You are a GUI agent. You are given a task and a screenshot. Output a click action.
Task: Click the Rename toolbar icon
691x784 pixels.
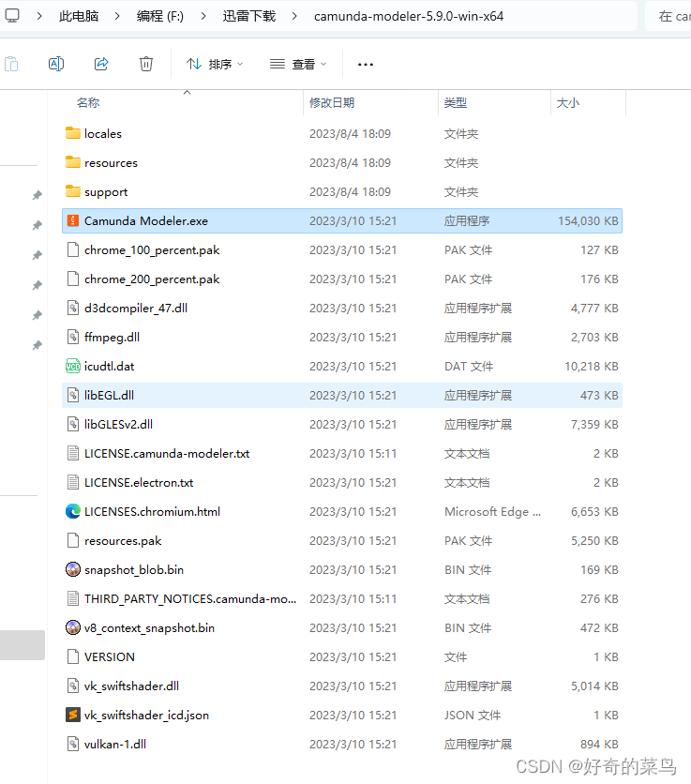56,64
